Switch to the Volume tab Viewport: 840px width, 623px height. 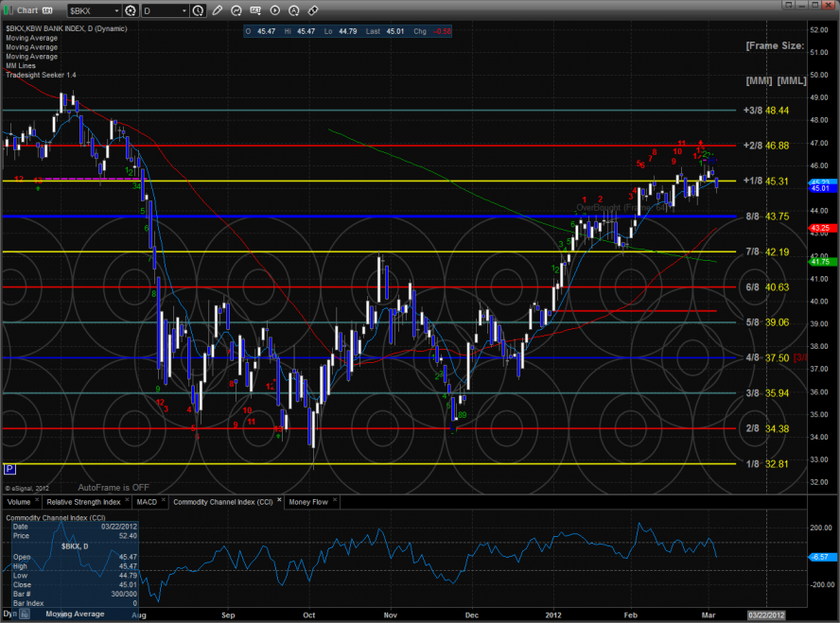pyautogui.click(x=18, y=501)
